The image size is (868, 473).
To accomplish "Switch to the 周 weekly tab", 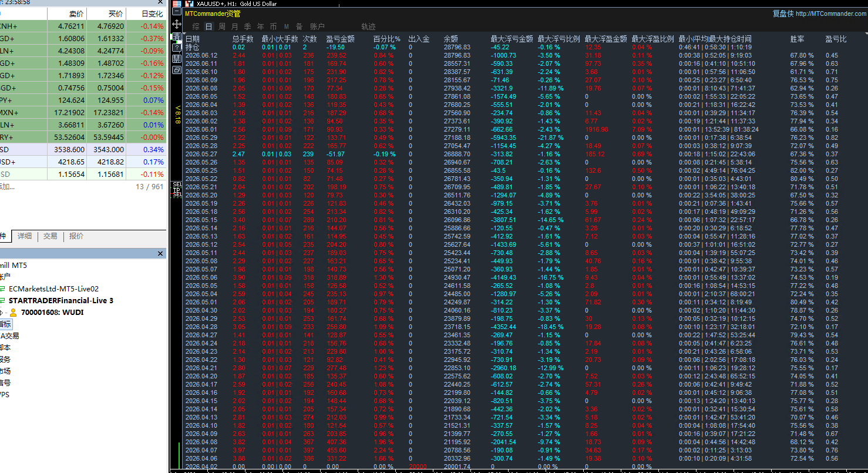I will pos(222,26).
